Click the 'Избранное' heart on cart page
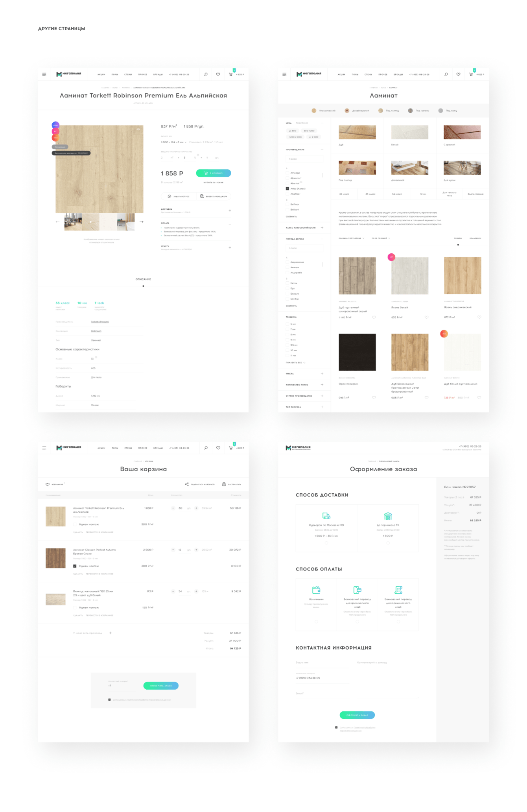The width and height of the screenshot is (527, 812). [48, 484]
